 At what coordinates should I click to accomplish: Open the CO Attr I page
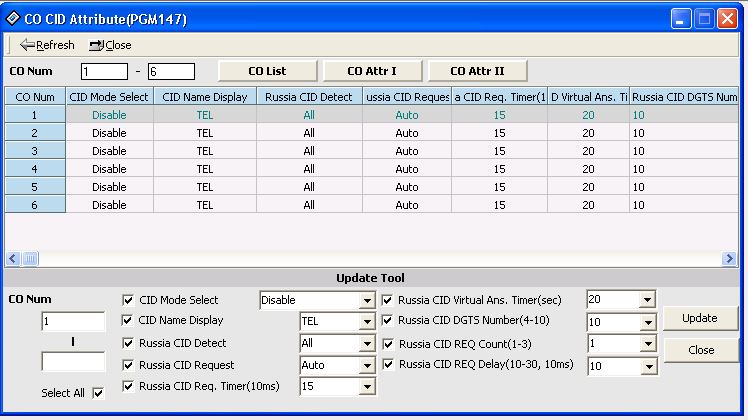(370, 71)
